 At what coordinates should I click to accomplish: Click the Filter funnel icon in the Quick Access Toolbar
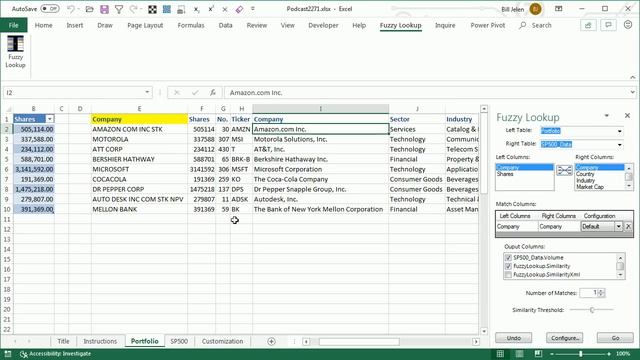point(119,9)
